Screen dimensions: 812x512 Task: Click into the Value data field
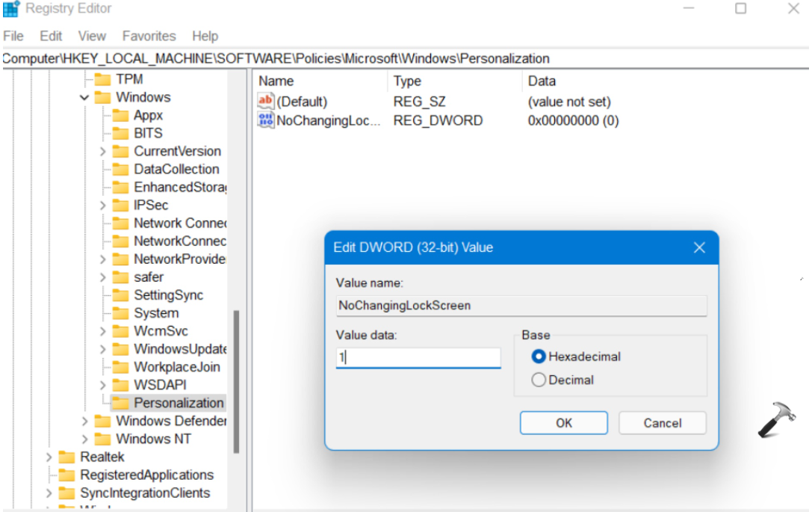coord(418,358)
